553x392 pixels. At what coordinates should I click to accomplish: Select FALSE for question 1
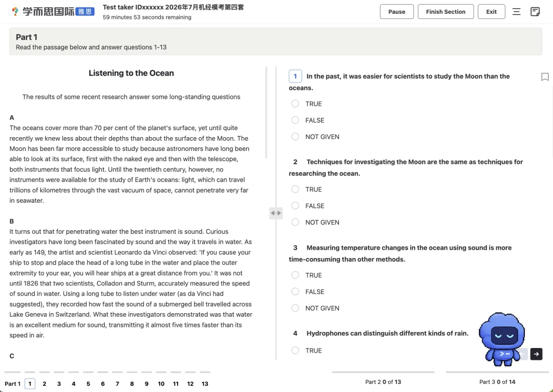[295, 120]
